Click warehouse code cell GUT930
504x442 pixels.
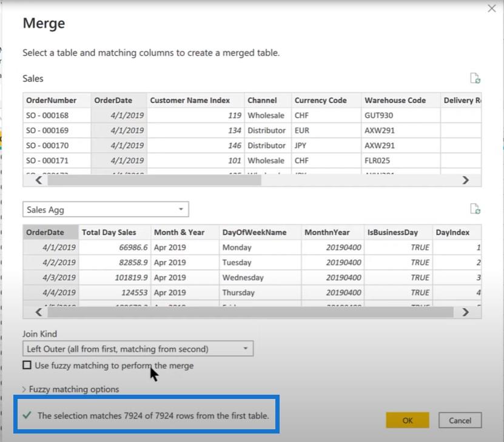400,115
